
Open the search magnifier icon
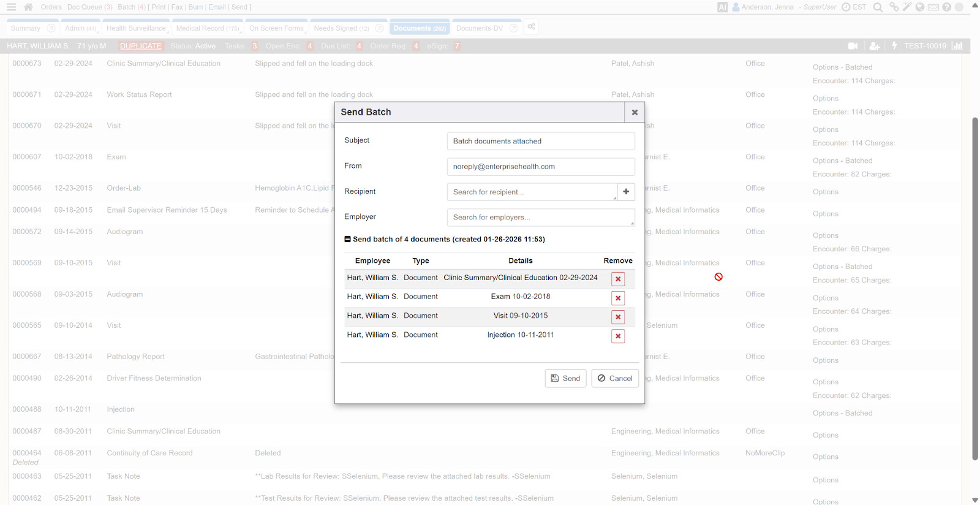click(x=878, y=7)
